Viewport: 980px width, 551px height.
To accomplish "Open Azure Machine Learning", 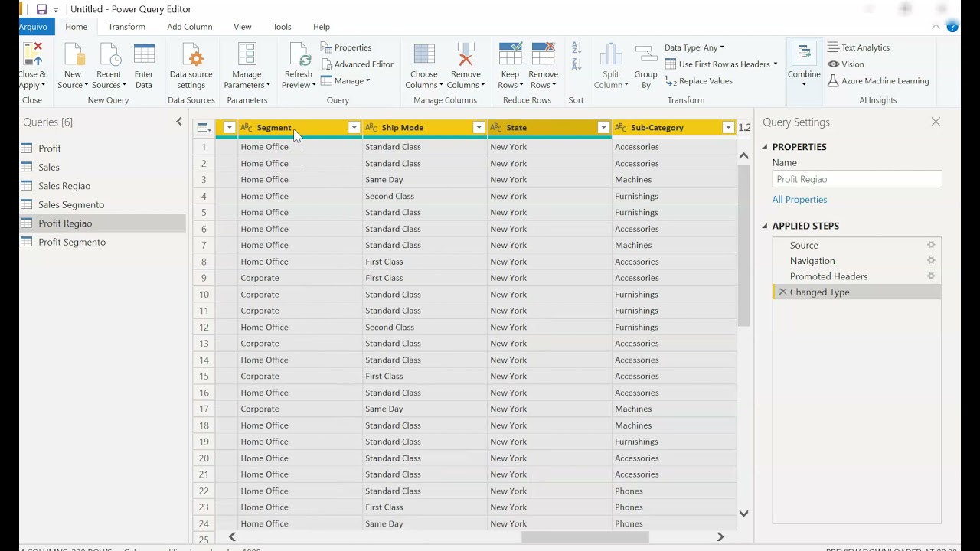I will (x=878, y=81).
